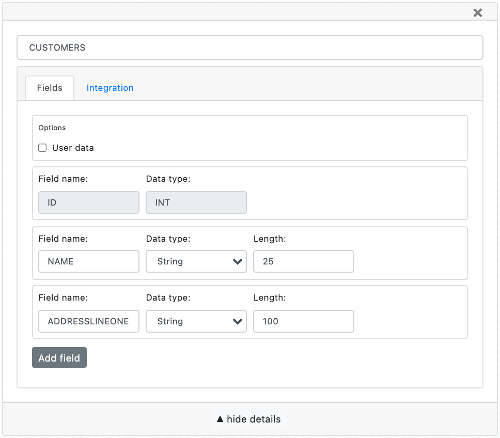Open the data type dropdown for ADDRESSLINEONE

pyautogui.click(x=196, y=321)
